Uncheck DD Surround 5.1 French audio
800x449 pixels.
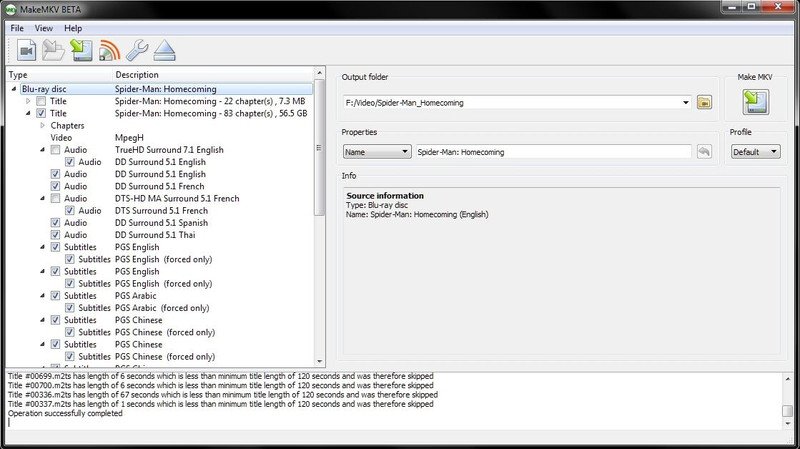point(55,186)
